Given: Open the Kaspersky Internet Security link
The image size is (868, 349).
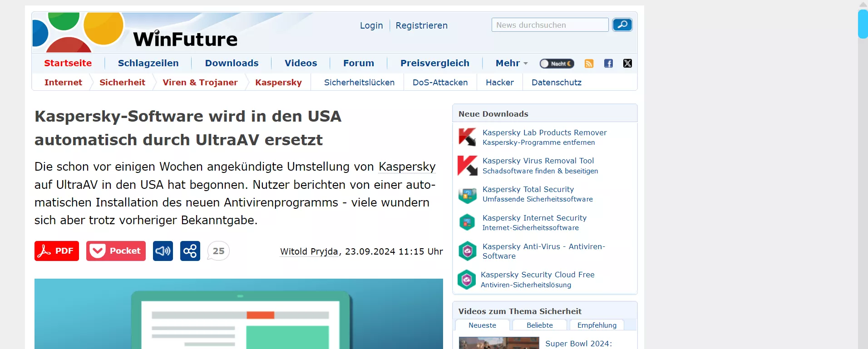Looking at the screenshot, I should point(534,218).
